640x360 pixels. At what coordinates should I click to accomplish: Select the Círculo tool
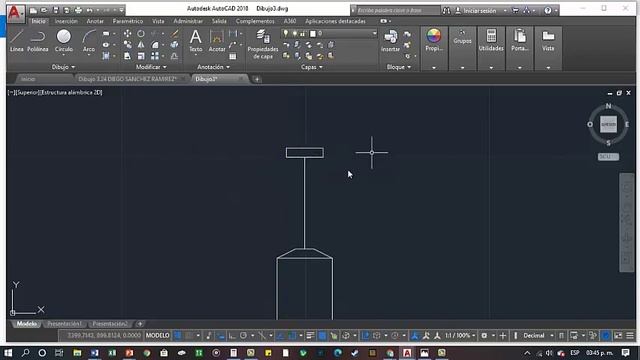(x=64, y=41)
